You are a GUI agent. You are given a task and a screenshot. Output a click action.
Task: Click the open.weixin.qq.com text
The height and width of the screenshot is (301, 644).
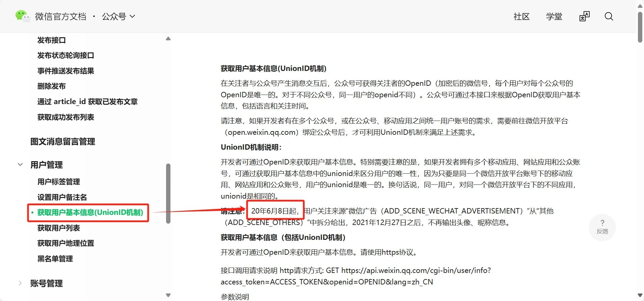click(x=262, y=132)
